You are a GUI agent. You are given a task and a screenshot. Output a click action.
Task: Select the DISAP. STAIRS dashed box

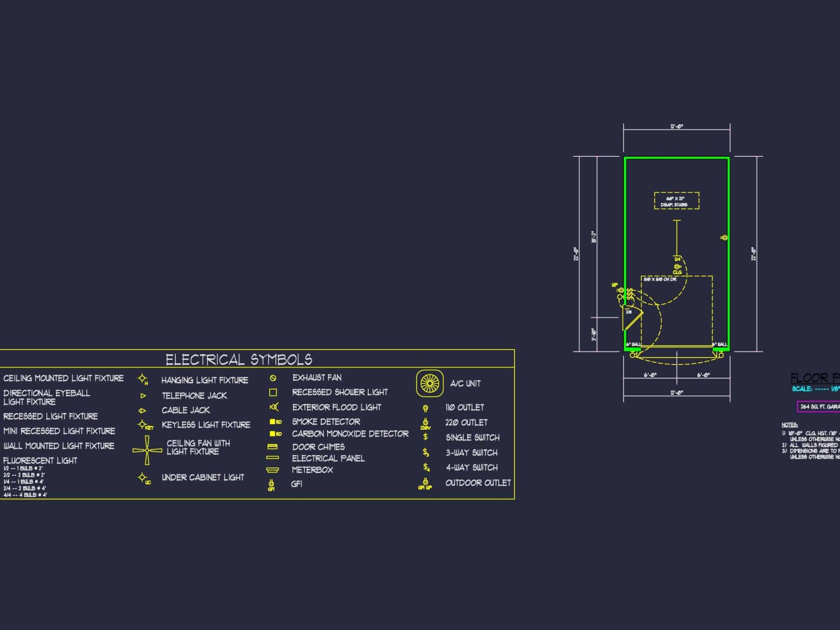point(677,201)
